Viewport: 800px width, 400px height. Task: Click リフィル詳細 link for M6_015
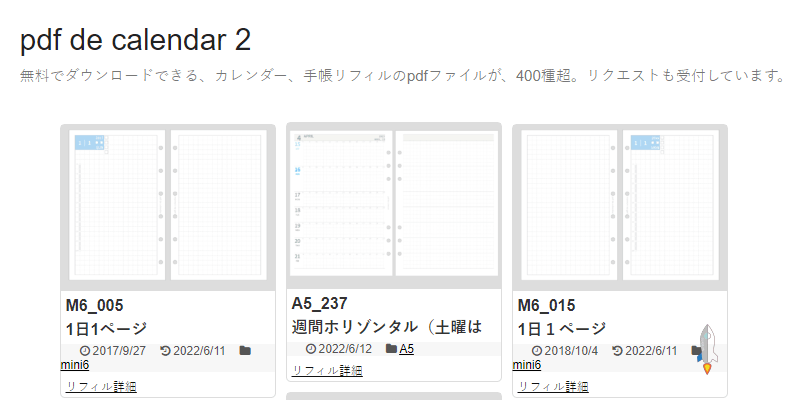552,386
